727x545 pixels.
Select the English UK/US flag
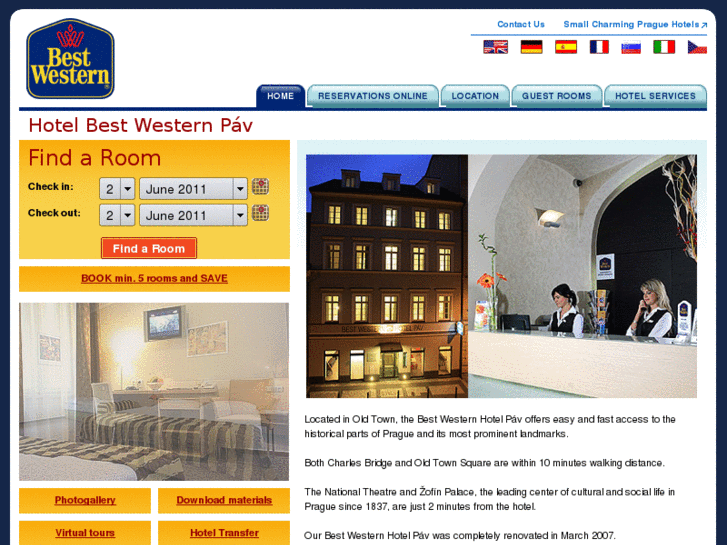coord(495,47)
